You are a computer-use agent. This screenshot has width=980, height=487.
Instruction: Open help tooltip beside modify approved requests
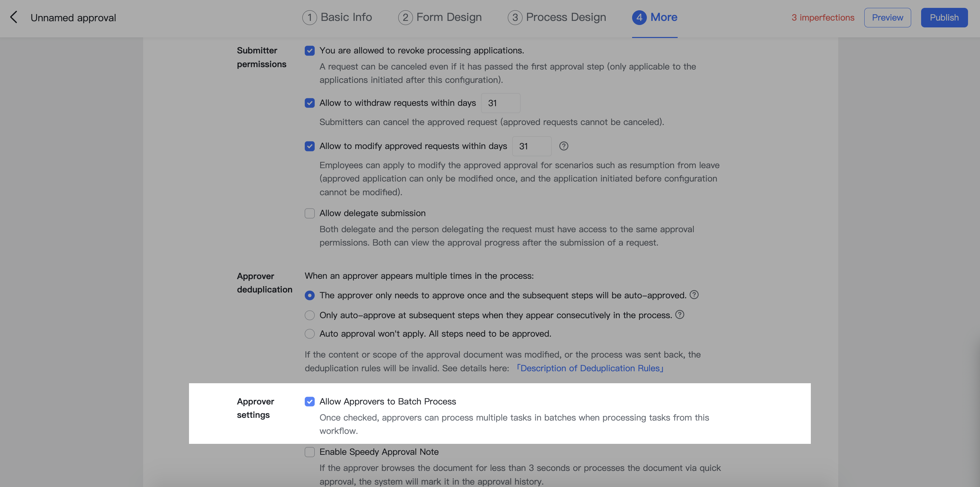coord(564,146)
